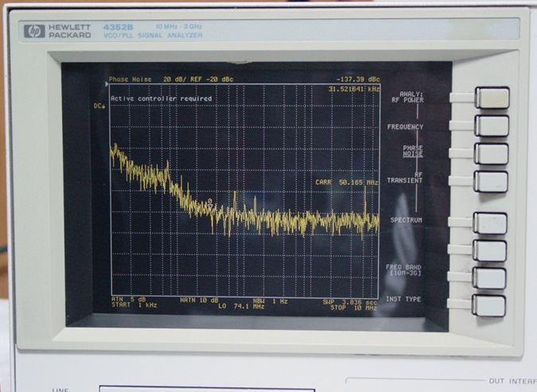
Task: Click the active-trace arrow left of Phase Noise
Action: click(x=107, y=83)
